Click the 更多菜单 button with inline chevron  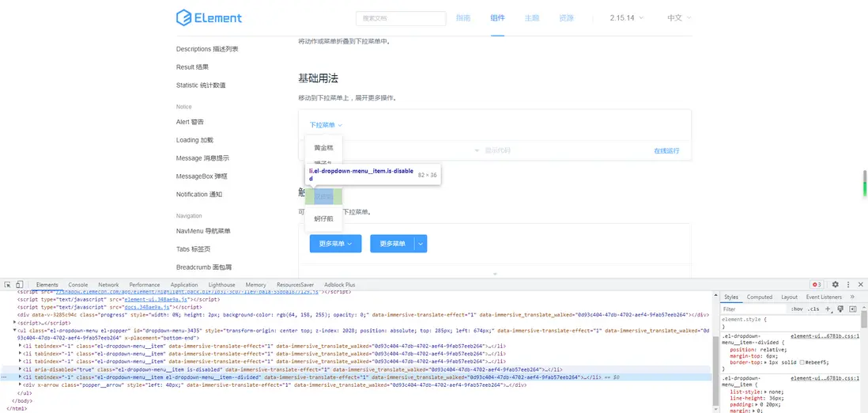(335, 244)
